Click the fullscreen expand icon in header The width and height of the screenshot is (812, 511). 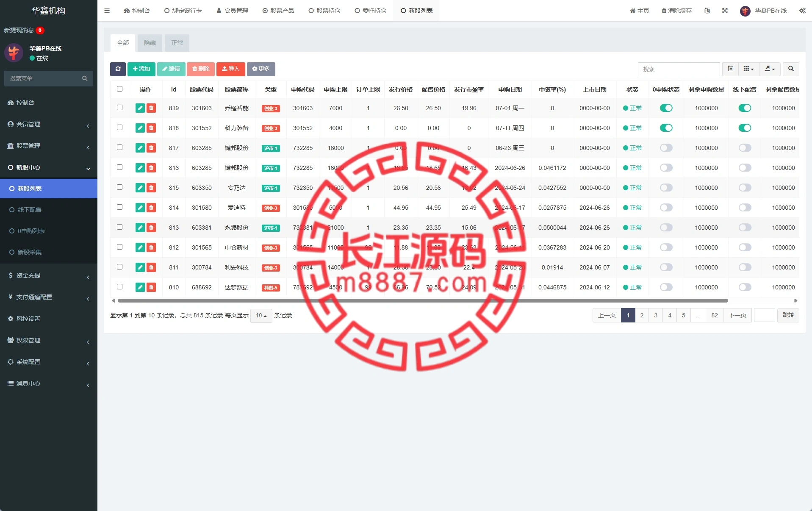pyautogui.click(x=725, y=11)
